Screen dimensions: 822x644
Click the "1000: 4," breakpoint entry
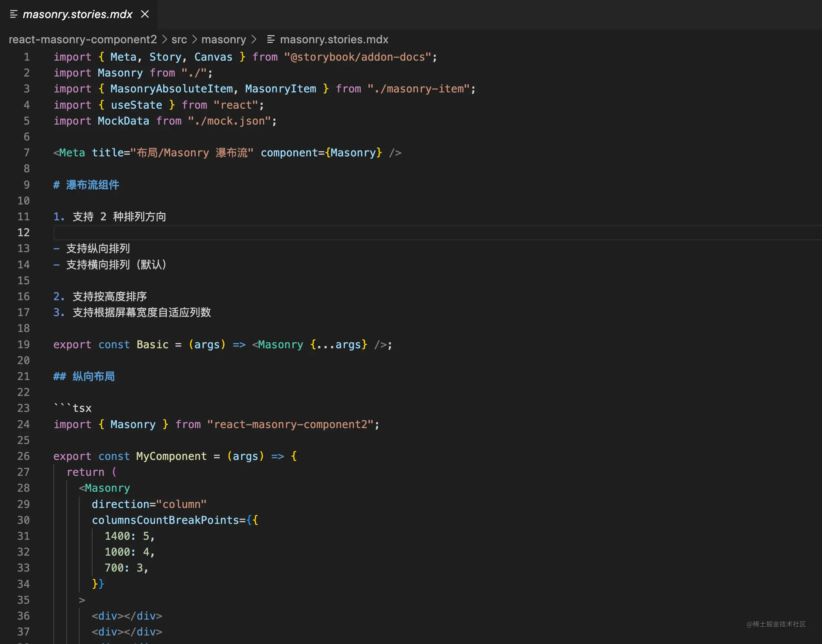(129, 552)
